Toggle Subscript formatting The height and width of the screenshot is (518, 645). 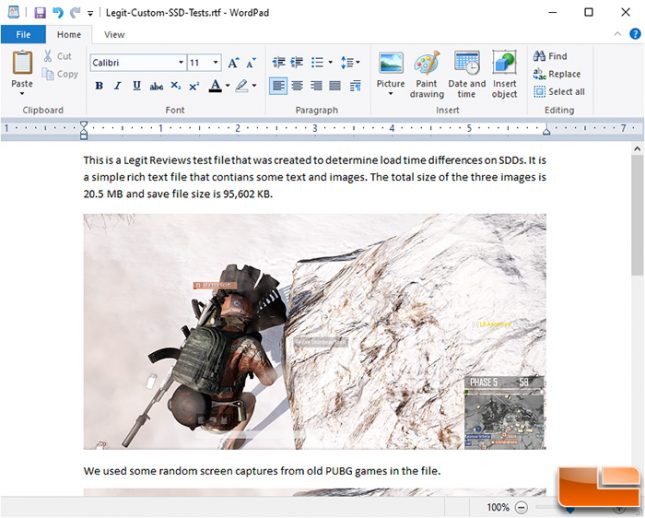point(176,86)
